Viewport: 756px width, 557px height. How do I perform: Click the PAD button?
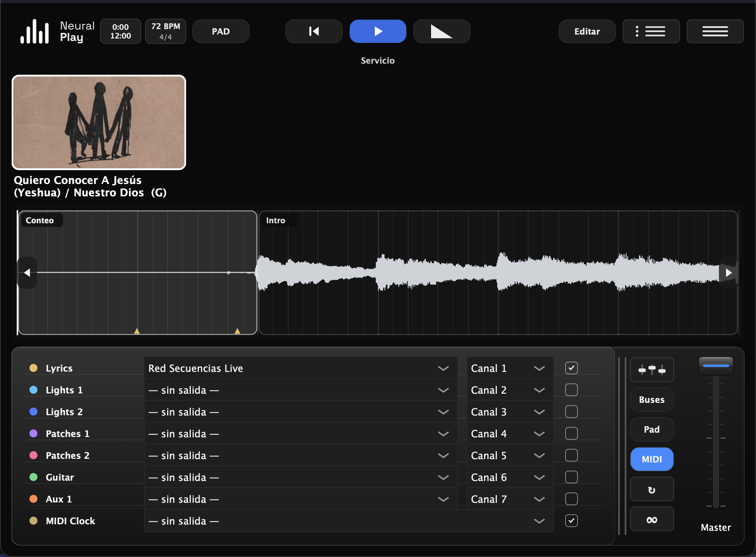(221, 31)
